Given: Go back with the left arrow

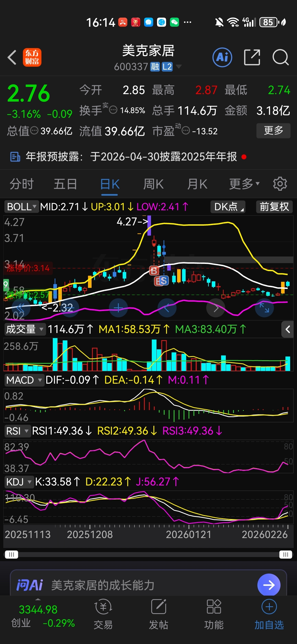Looking at the screenshot, I should pos(12,58).
